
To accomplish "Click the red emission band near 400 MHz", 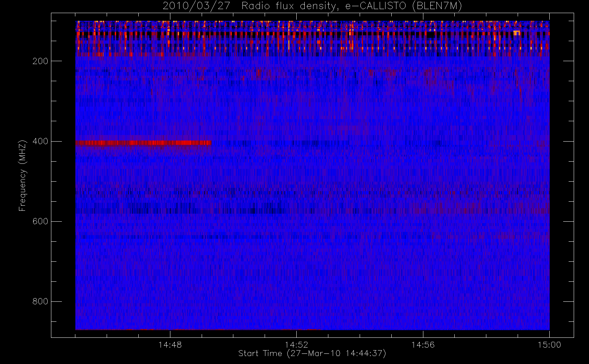I will coord(143,143).
